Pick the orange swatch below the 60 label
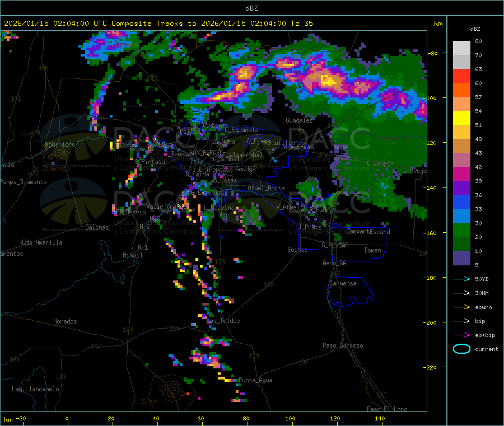This screenshot has height=426, width=504. [x=461, y=90]
